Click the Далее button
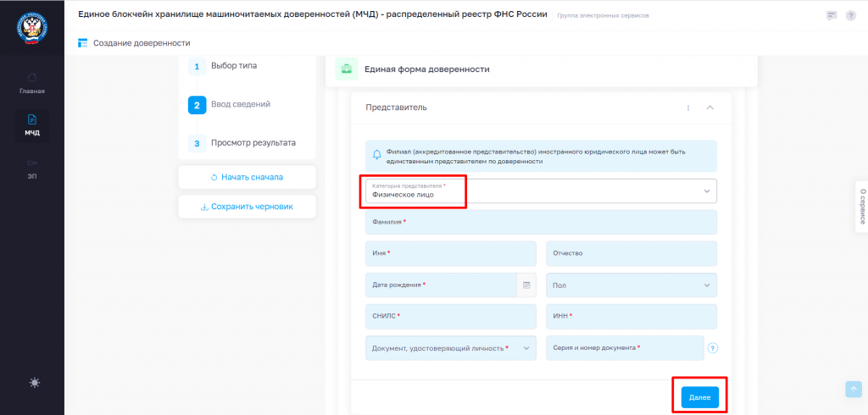Viewport: 868px width, 415px height. [699, 397]
